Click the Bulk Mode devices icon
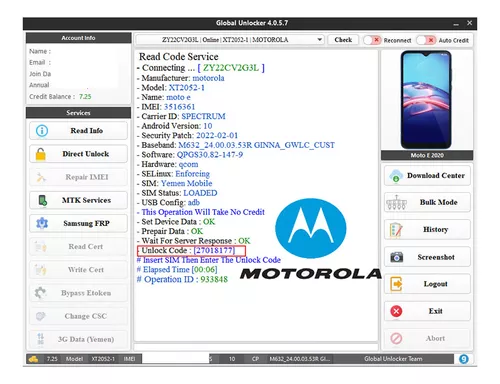The height and width of the screenshot is (384, 500). tap(396, 202)
